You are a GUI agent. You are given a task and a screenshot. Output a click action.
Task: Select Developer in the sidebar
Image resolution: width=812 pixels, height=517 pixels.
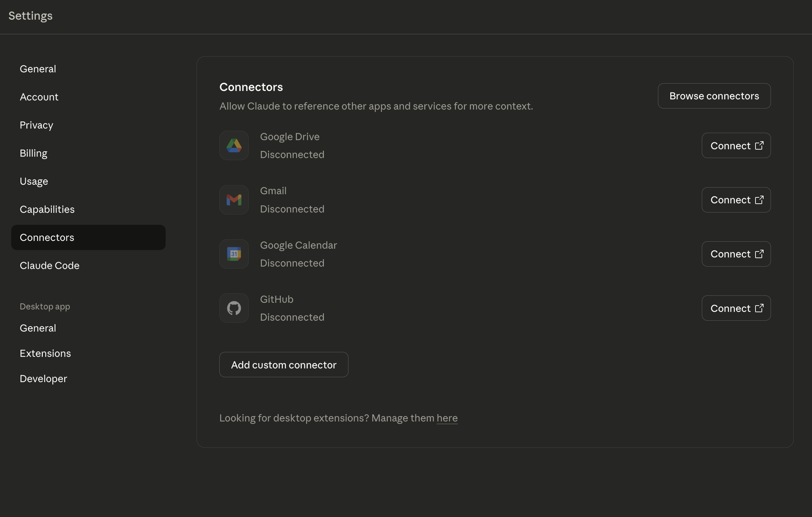coord(44,379)
